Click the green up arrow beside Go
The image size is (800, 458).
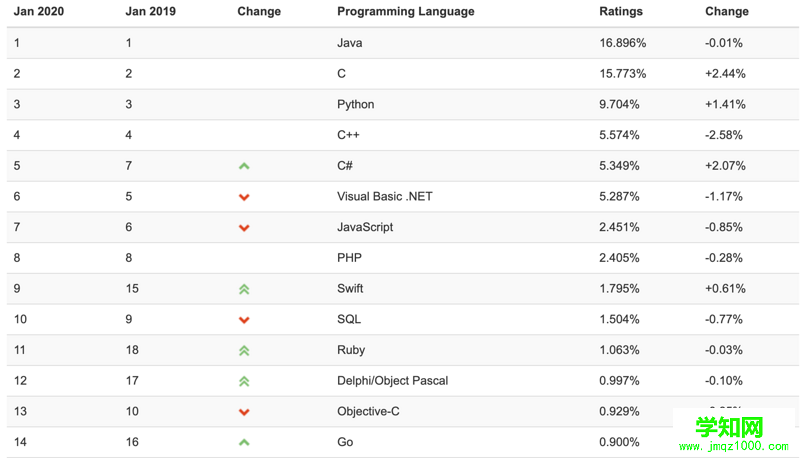pyautogui.click(x=244, y=442)
